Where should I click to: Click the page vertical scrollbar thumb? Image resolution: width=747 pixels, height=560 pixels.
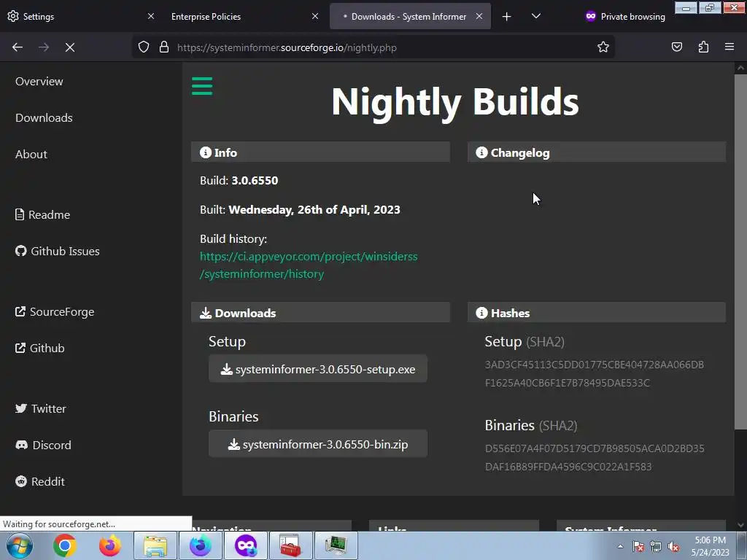[740, 252]
